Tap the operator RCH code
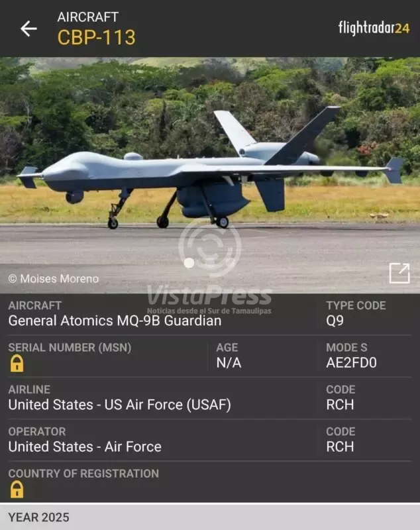 tap(340, 447)
